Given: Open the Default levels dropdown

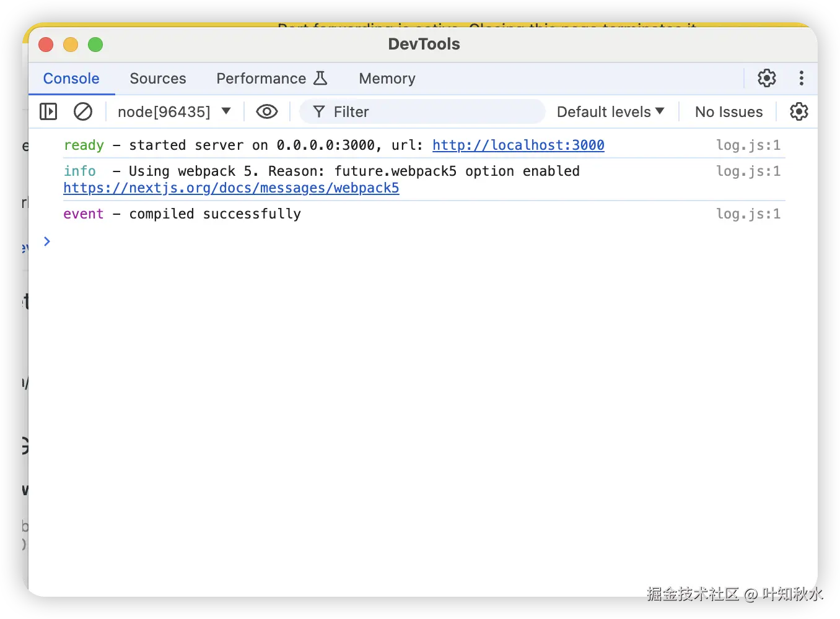Looking at the screenshot, I should point(610,111).
